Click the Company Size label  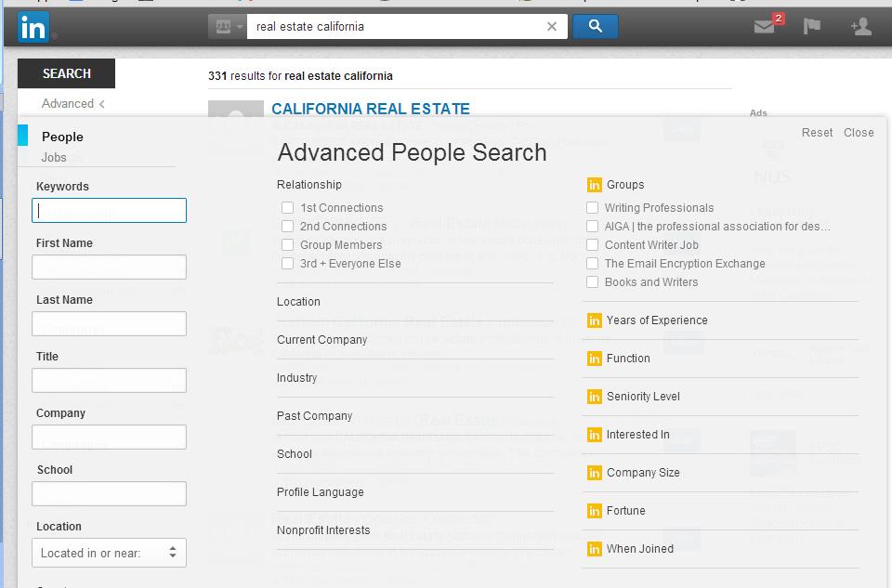(x=643, y=473)
